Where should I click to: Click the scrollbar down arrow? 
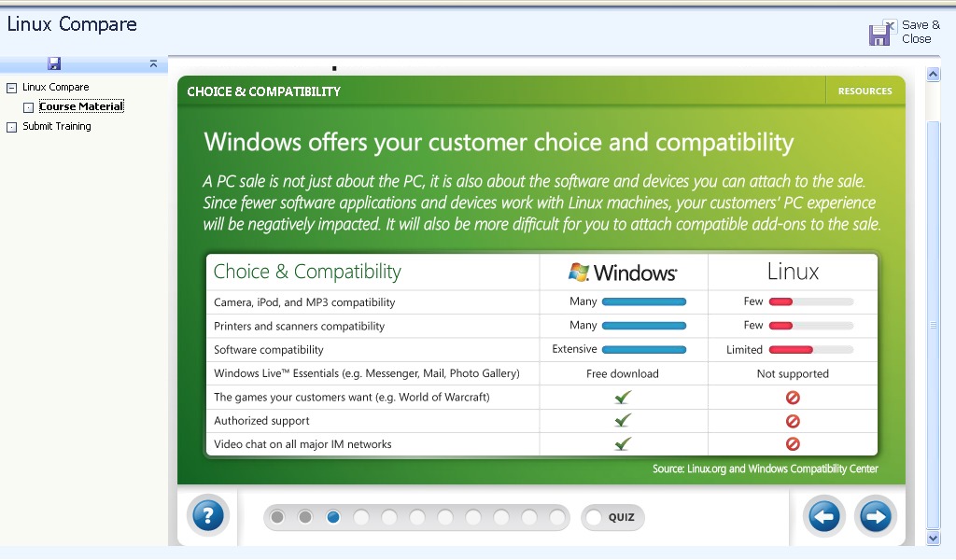pyautogui.click(x=933, y=538)
